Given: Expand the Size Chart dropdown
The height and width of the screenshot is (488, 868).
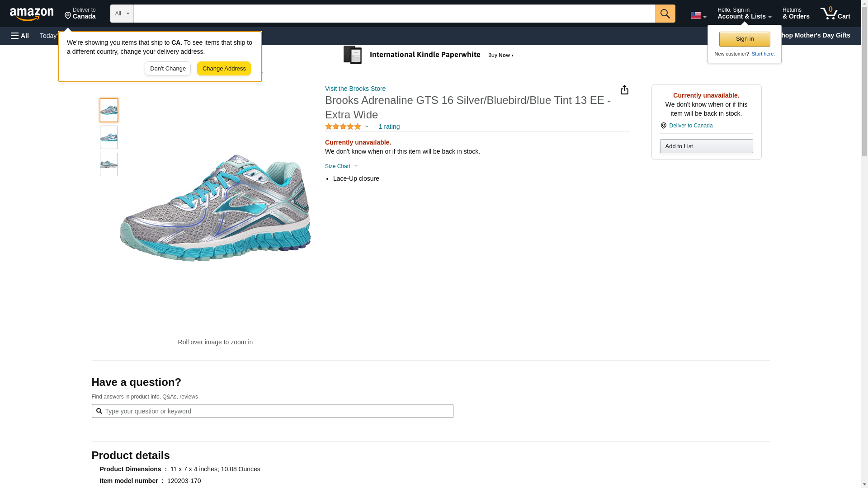Looking at the screenshot, I should pos(341,166).
